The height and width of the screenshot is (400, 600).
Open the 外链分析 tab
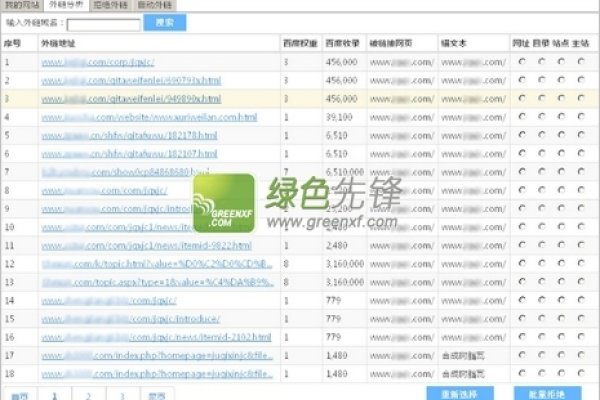pyautogui.click(x=66, y=5)
